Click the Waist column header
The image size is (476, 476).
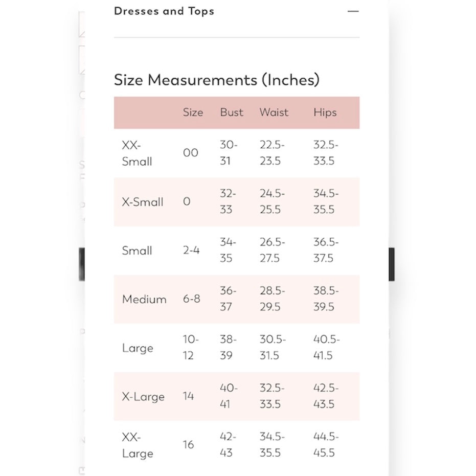[x=274, y=112]
